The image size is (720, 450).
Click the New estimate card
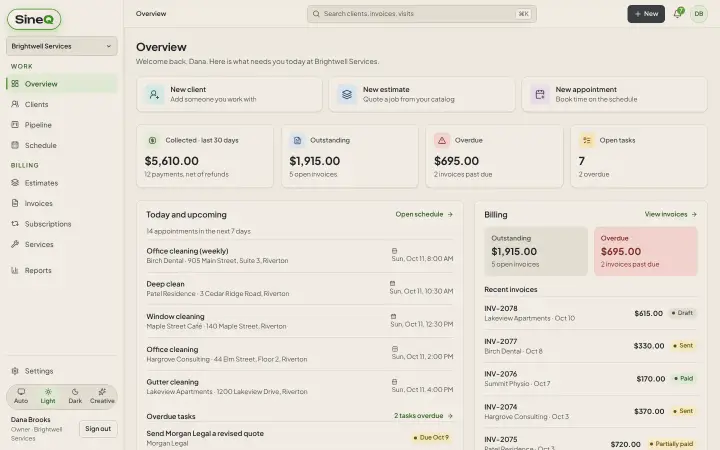click(x=422, y=94)
